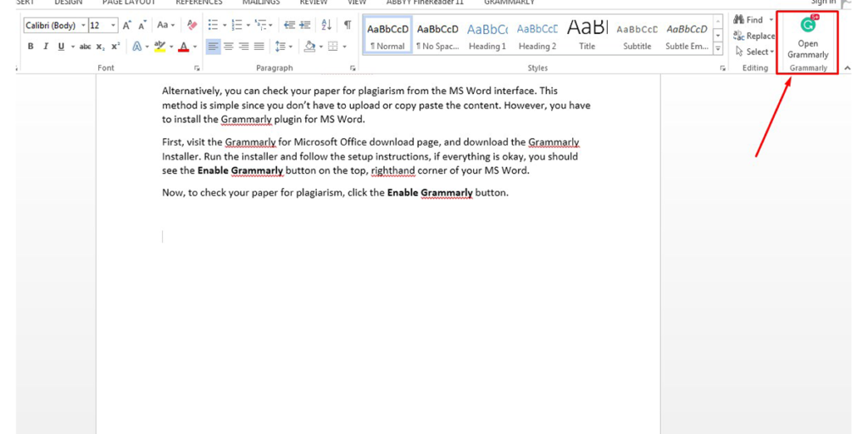This screenshot has height=434, width=868.
Task: Open the Font dialog launcher
Action: (197, 69)
